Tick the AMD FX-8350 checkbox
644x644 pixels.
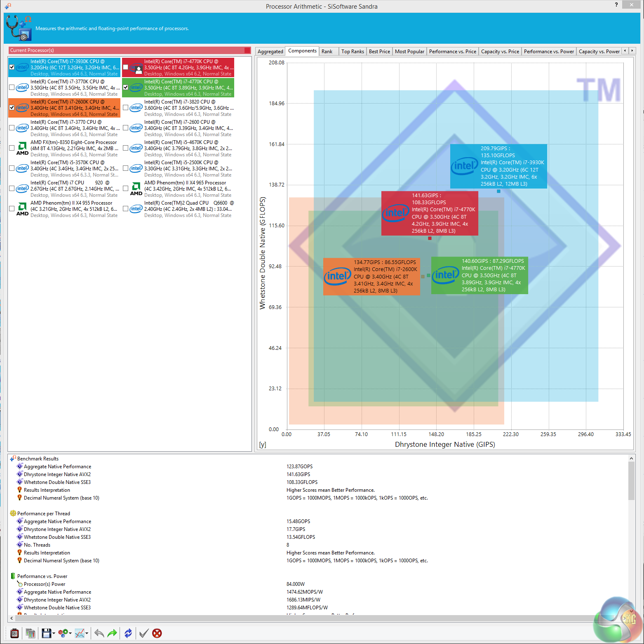tap(12, 148)
